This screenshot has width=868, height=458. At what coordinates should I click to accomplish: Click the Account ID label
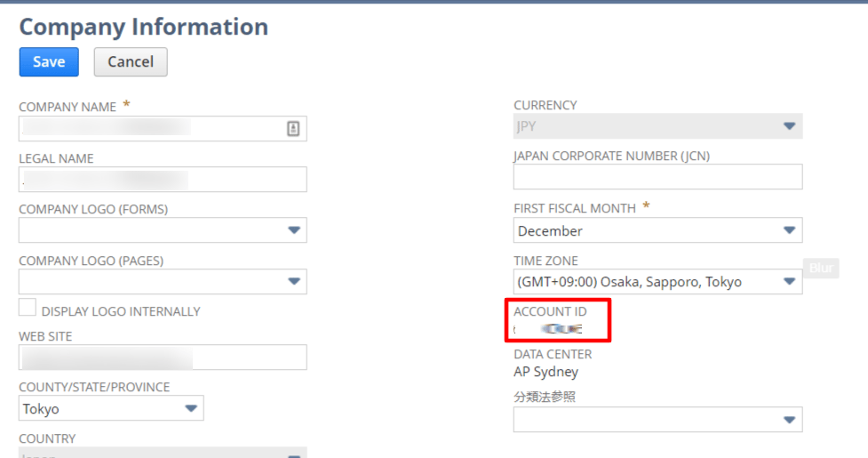pos(550,311)
